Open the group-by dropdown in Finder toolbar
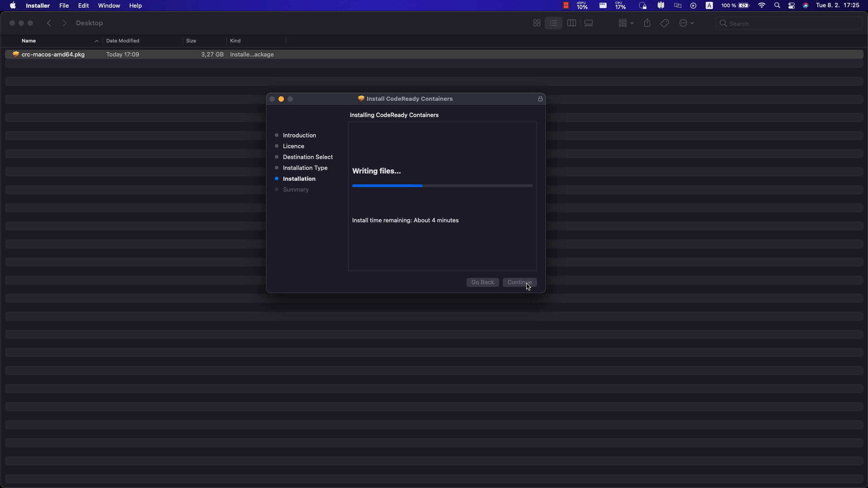Image resolution: width=868 pixels, height=488 pixels. [x=625, y=23]
